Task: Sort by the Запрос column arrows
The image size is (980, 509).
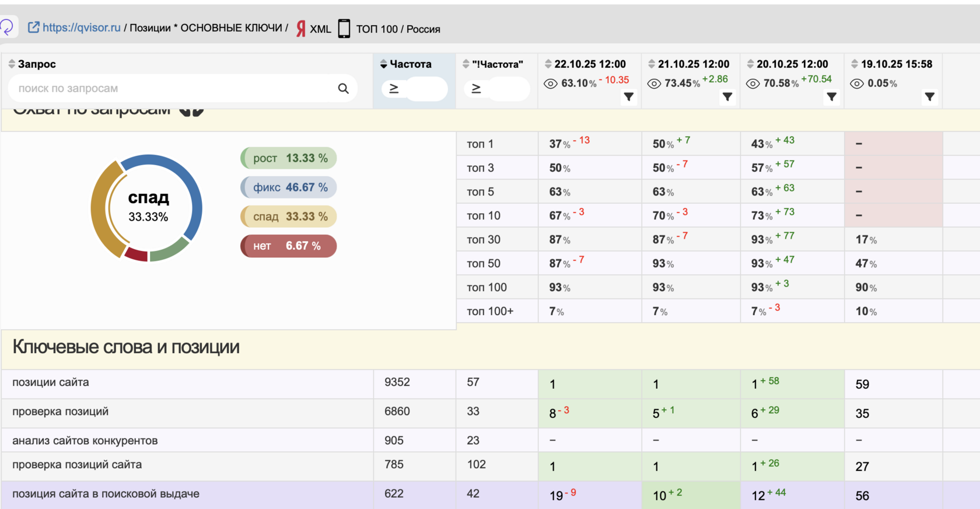Action: coord(12,64)
